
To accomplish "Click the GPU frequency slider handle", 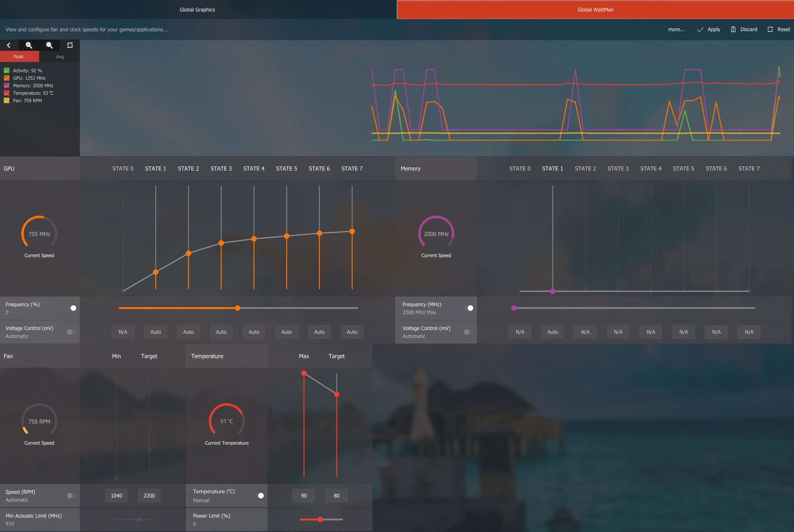I will (x=238, y=308).
